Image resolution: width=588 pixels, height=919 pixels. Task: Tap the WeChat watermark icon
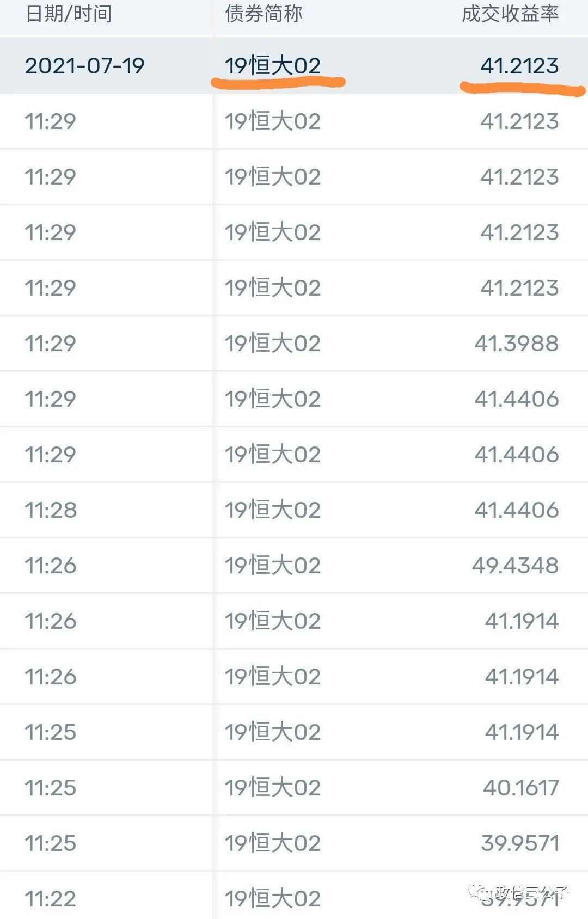click(x=481, y=892)
